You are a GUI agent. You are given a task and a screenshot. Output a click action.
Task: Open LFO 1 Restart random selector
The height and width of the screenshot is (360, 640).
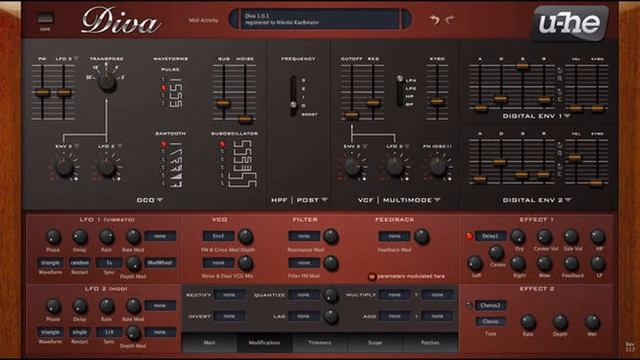click(x=80, y=262)
